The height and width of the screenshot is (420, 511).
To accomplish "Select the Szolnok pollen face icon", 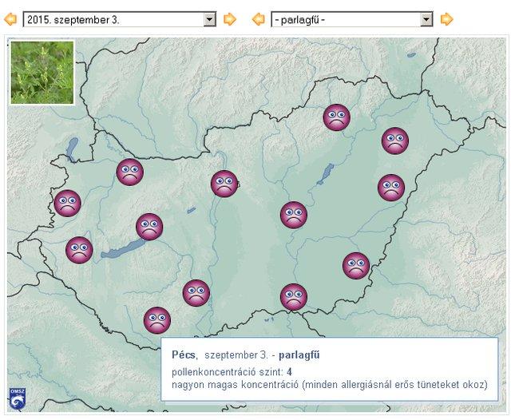I will pyautogui.click(x=294, y=215).
